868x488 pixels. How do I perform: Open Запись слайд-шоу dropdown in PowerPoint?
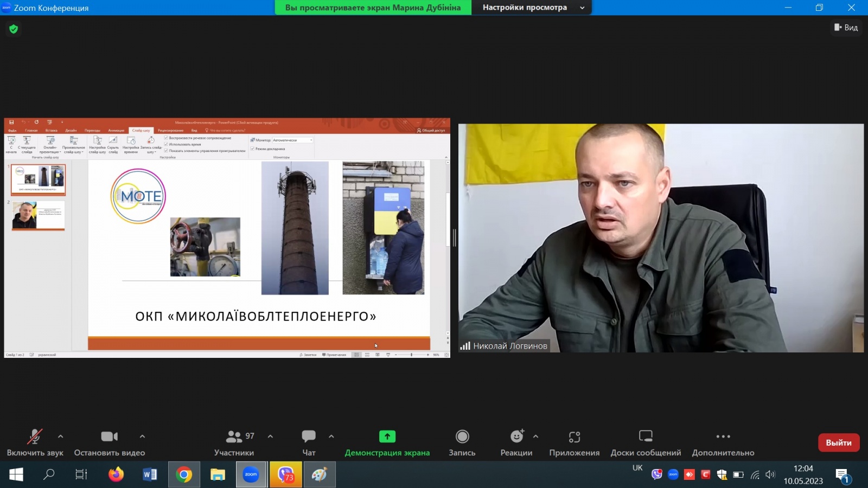[x=151, y=144]
